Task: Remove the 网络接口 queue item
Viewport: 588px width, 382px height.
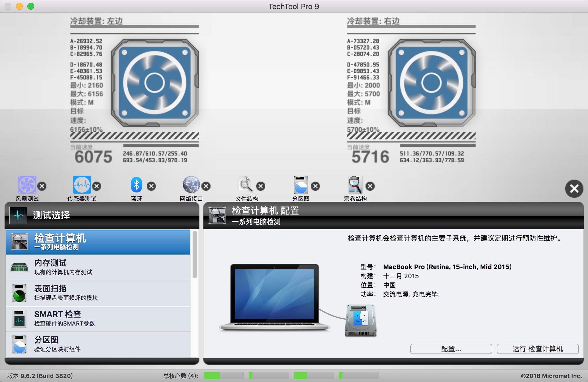Action: point(206,186)
